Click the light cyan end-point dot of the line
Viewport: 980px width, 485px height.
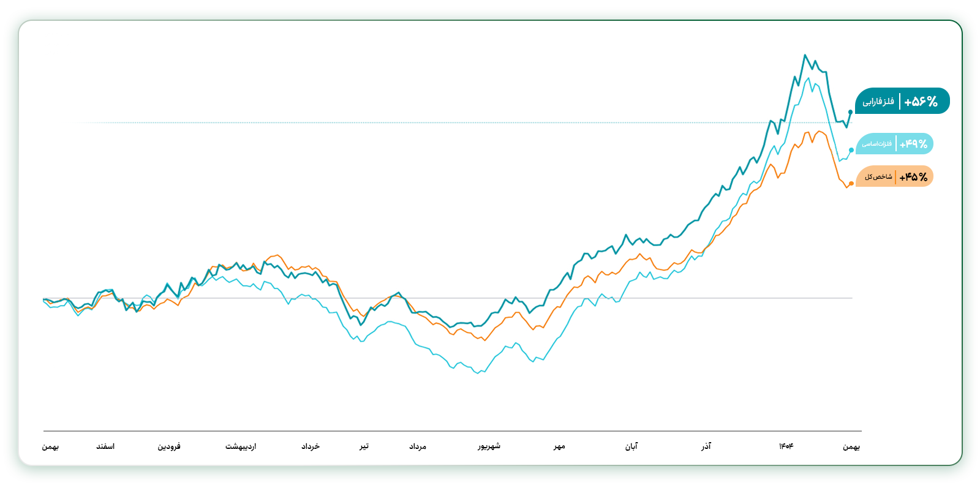click(851, 150)
